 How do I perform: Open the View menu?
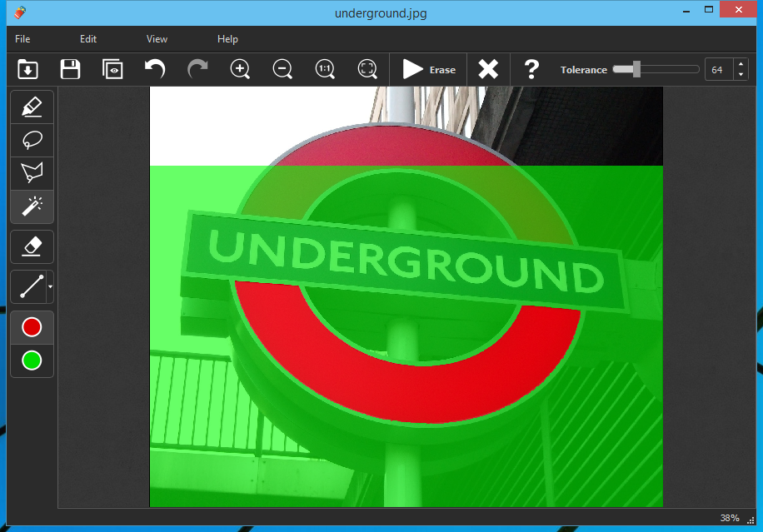(157, 38)
